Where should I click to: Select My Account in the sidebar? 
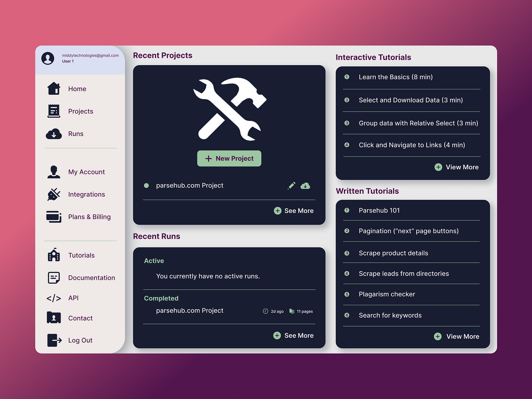tap(86, 172)
